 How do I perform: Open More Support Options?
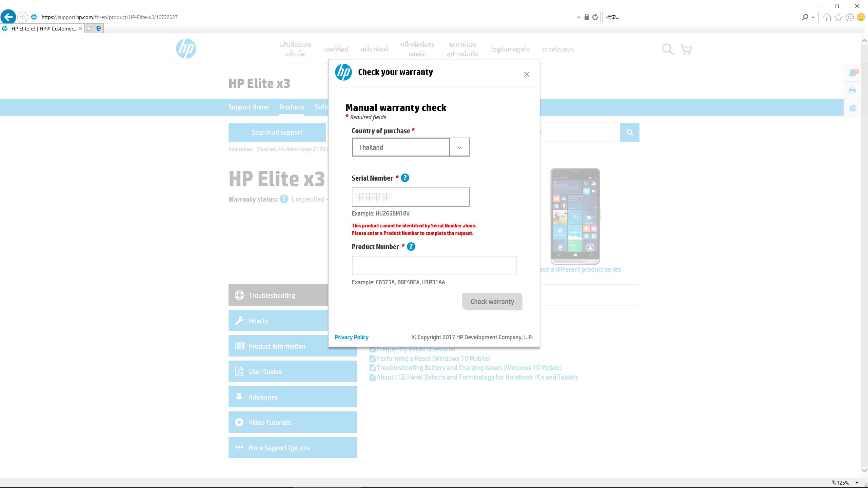click(293, 448)
